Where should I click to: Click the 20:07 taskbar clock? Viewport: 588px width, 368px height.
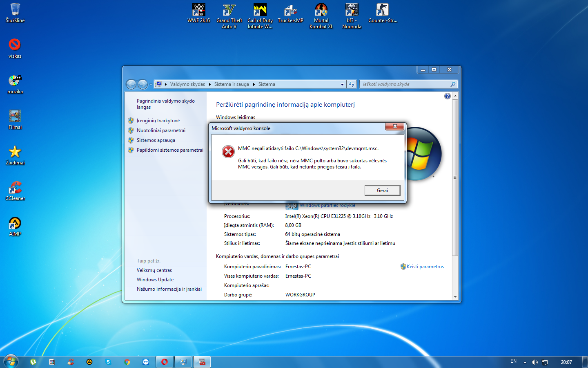click(x=566, y=362)
